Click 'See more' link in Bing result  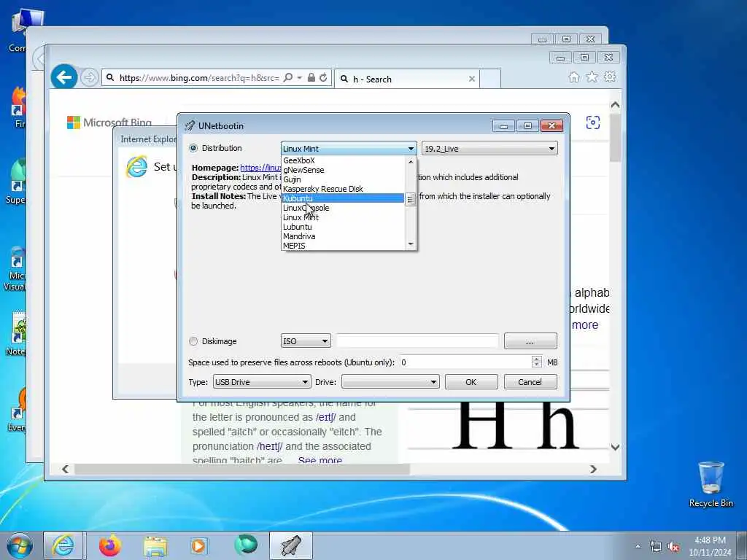(x=320, y=461)
